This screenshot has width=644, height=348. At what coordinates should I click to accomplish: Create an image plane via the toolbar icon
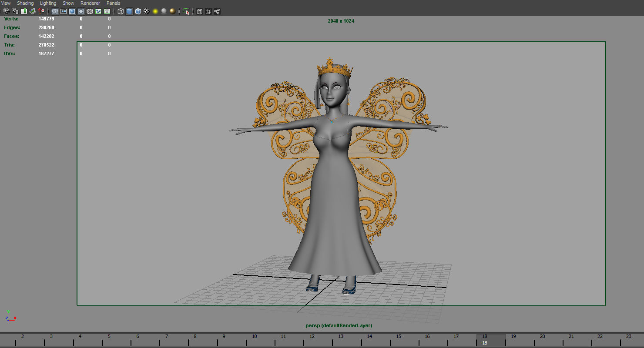click(x=32, y=11)
